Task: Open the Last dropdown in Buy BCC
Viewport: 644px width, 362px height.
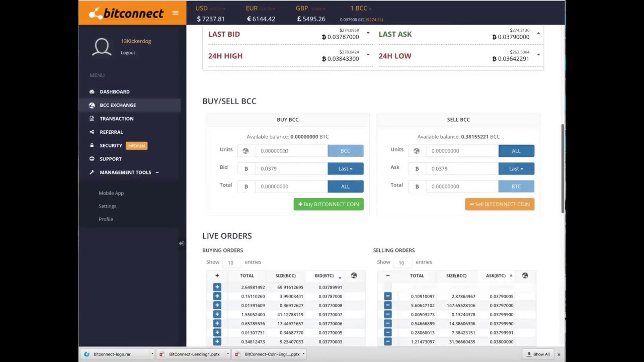Action: (345, 168)
